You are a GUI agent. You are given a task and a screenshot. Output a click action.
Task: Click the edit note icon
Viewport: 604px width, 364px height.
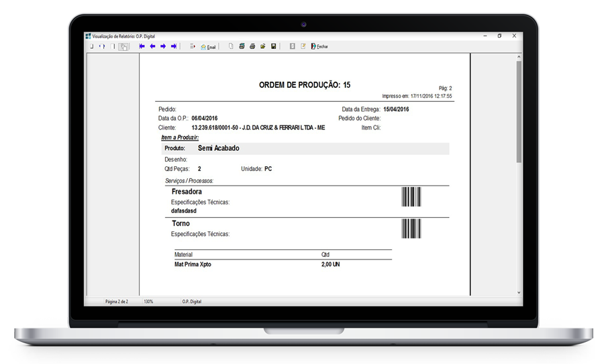click(303, 46)
